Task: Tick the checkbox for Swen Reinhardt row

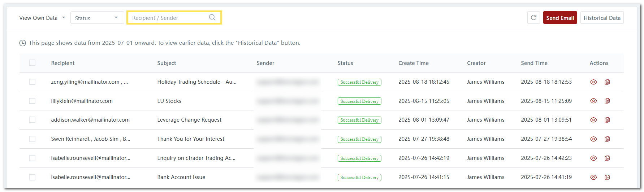Action: (32, 139)
